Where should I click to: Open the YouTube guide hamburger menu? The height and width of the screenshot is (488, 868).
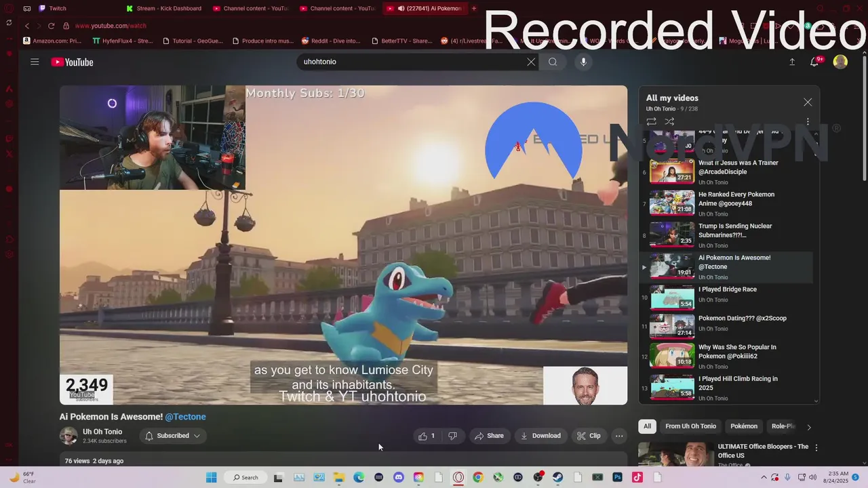coord(35,62)
